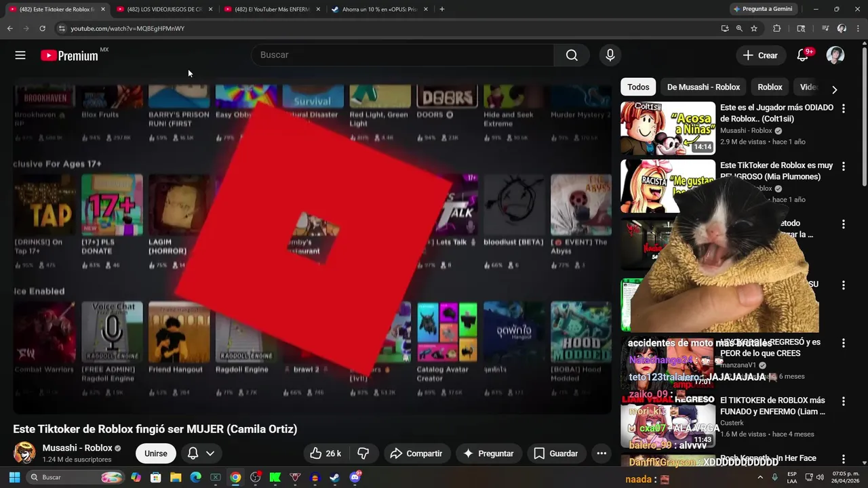Open Chrome media controls music-note icon

point(825,28)
